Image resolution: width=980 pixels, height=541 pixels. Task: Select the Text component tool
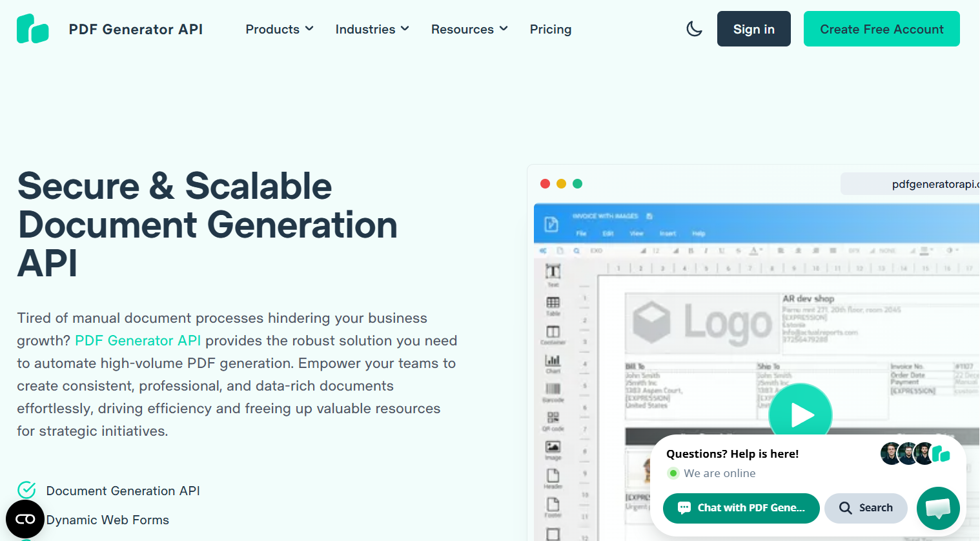pos(552,272)
